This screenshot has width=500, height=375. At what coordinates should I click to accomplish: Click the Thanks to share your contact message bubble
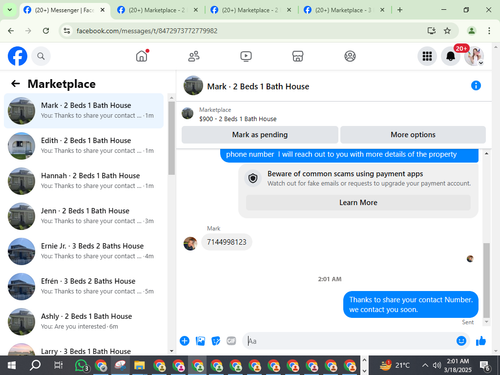[x=411, y=304]
